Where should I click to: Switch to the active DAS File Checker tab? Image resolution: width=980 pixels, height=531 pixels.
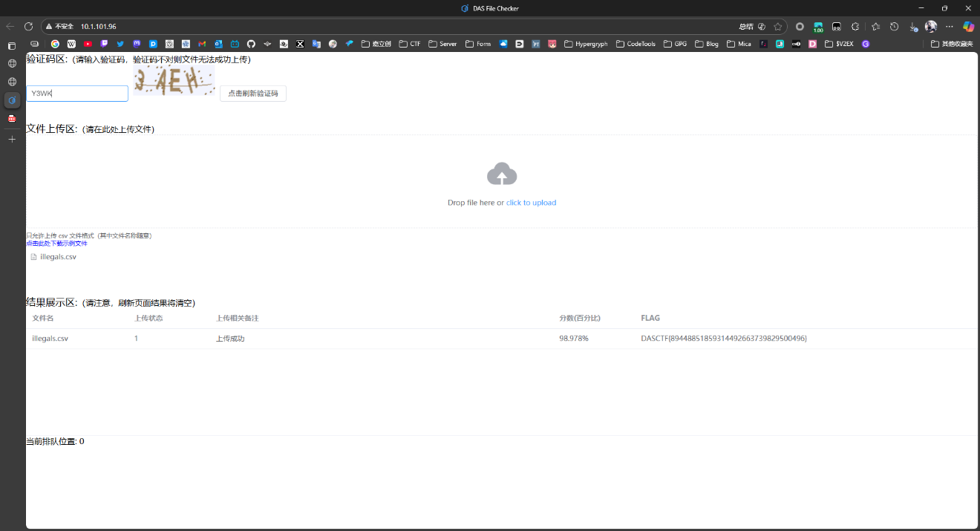click(12, 100)
